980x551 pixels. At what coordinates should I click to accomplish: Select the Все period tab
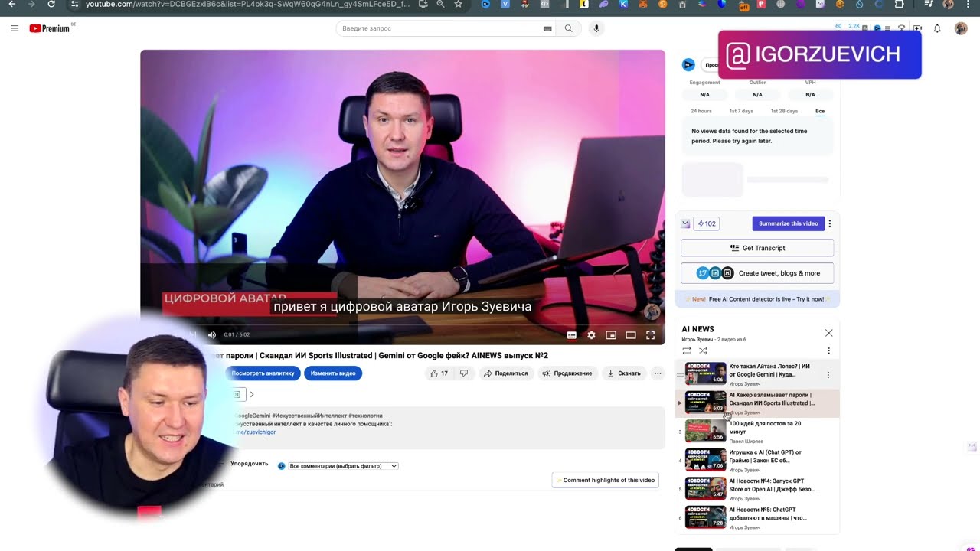[x=820, y=111]
